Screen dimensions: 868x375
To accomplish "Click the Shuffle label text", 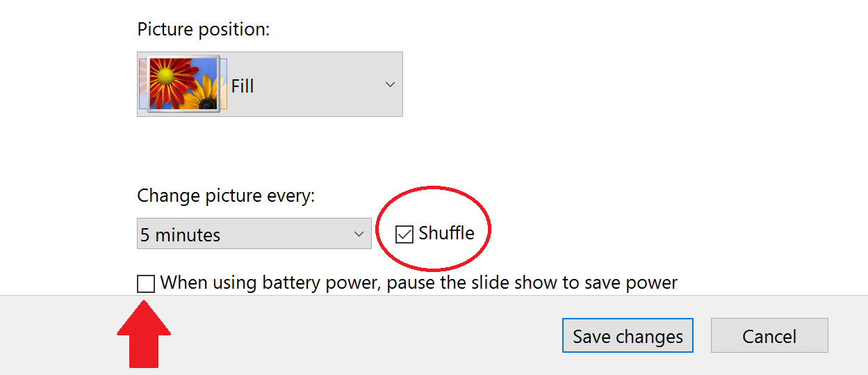I will click(446, 233).
